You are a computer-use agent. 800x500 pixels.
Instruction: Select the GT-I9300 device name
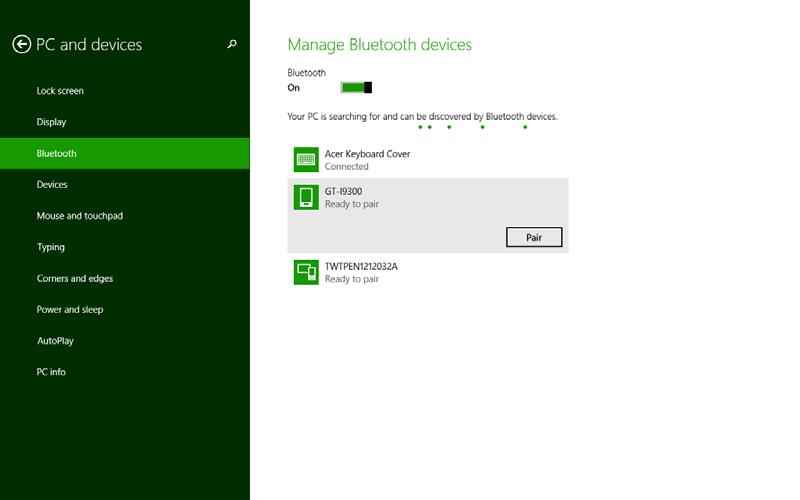[343, 191]
